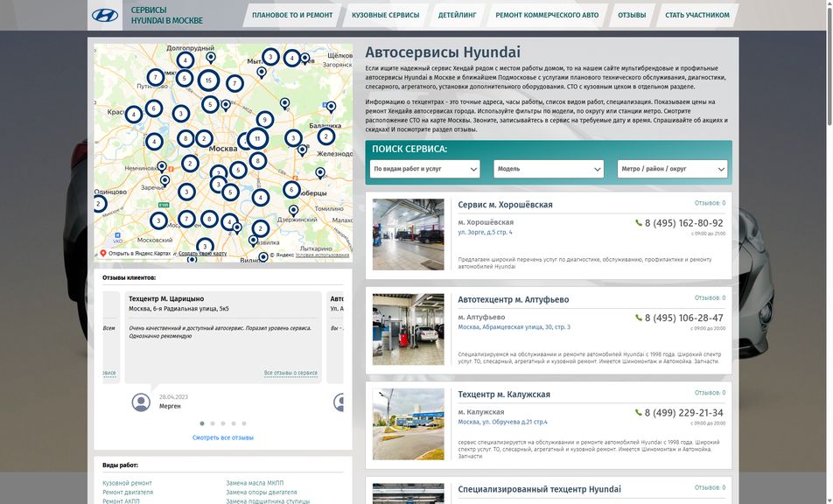Click the 'Все отзывы о сервисе' link
This screenshot has width=833, height=504.
pyautogui.click(x=290, y=373)
